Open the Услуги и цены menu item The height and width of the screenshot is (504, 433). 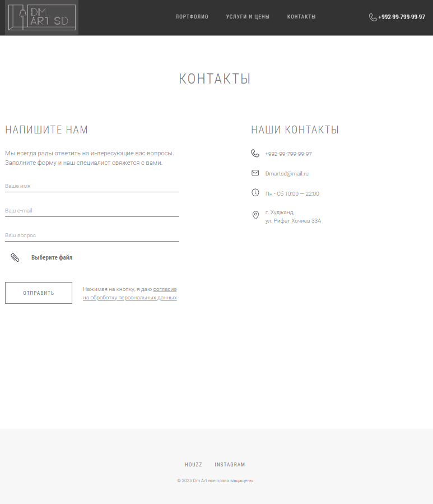click(x=248, y=17)
